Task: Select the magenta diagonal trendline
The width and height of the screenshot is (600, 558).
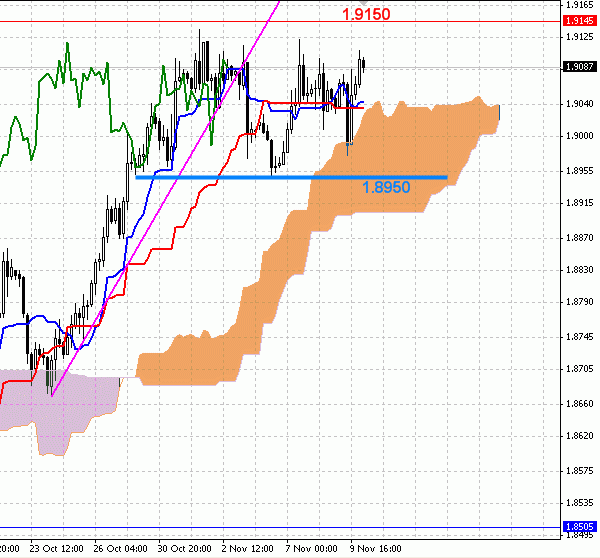Action: [x=165, y=198]
